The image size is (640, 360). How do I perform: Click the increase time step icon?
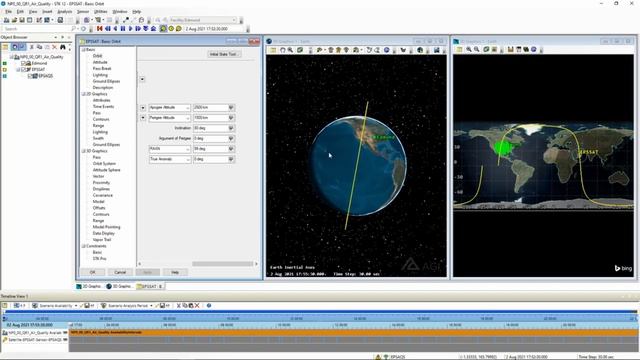pyautogui.click(x=153, y=29)
